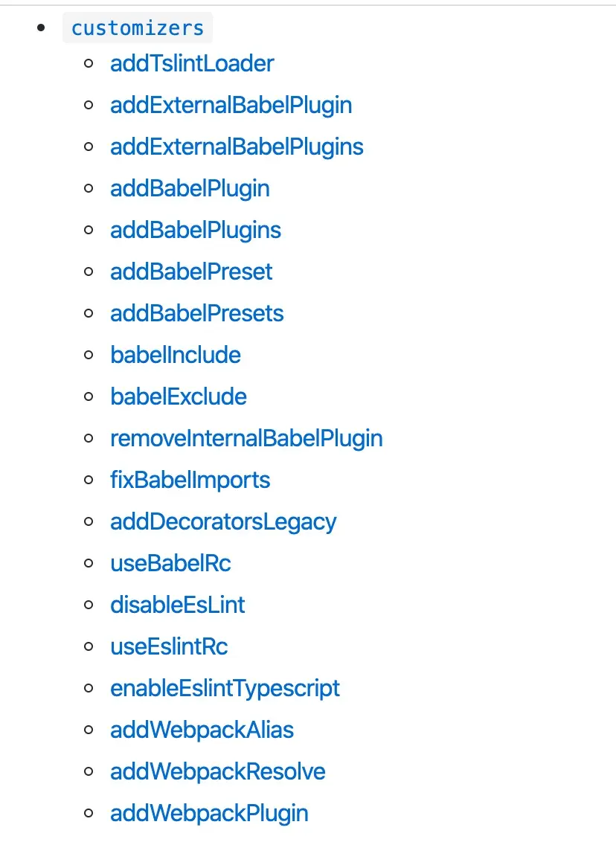Jump to the fixBabelImports entry
The height and width of the screenshot is (842, 616).
[x=190, y=480]
